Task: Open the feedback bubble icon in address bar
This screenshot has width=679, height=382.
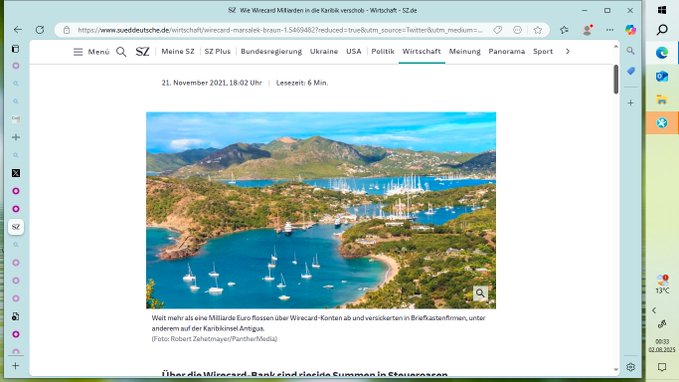Action: [517, 30]
